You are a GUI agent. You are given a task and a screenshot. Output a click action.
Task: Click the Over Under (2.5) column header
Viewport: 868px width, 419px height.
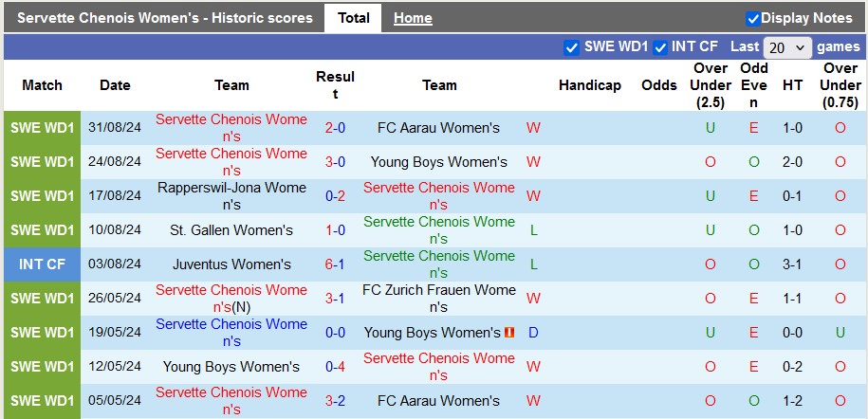pos(710,85)
